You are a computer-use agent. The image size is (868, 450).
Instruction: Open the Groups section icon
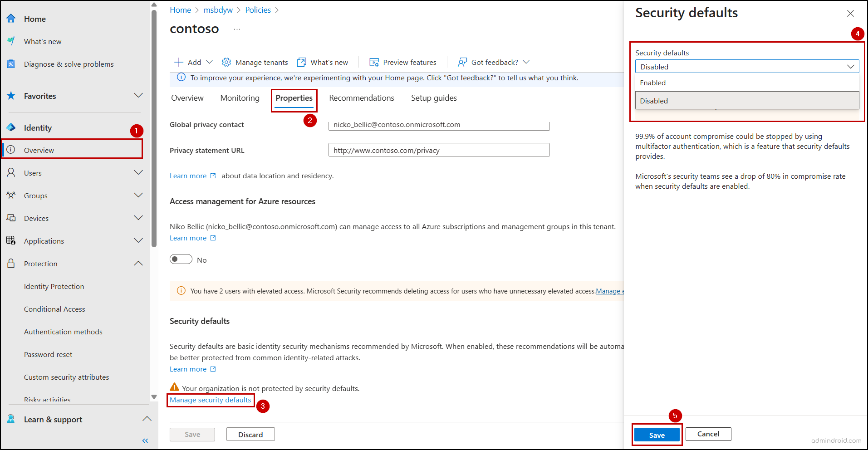click(x=11, y=195)
